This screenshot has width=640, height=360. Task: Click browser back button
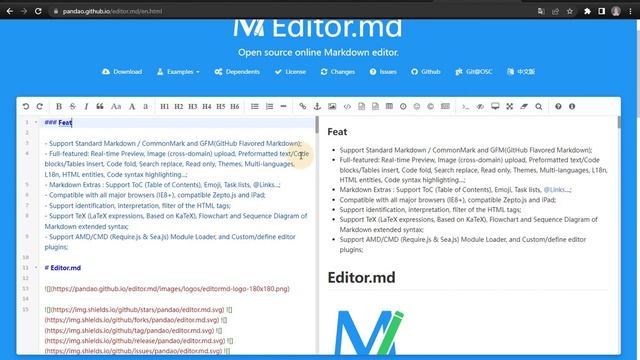10,11
